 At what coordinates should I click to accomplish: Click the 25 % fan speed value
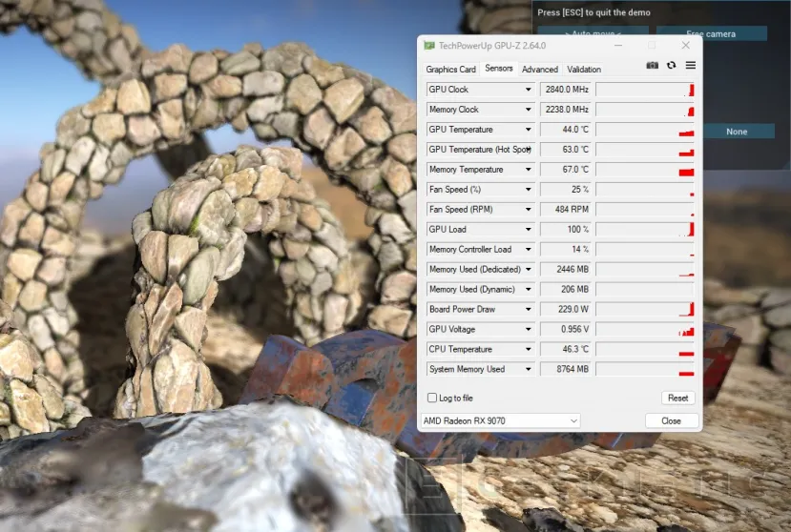click(x=566, y=190)
